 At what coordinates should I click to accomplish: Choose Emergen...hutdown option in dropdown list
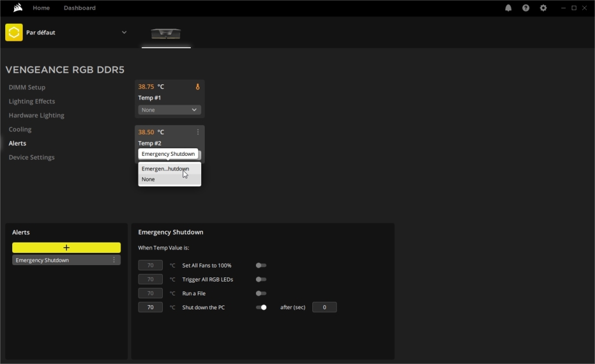tap(170, 169)
